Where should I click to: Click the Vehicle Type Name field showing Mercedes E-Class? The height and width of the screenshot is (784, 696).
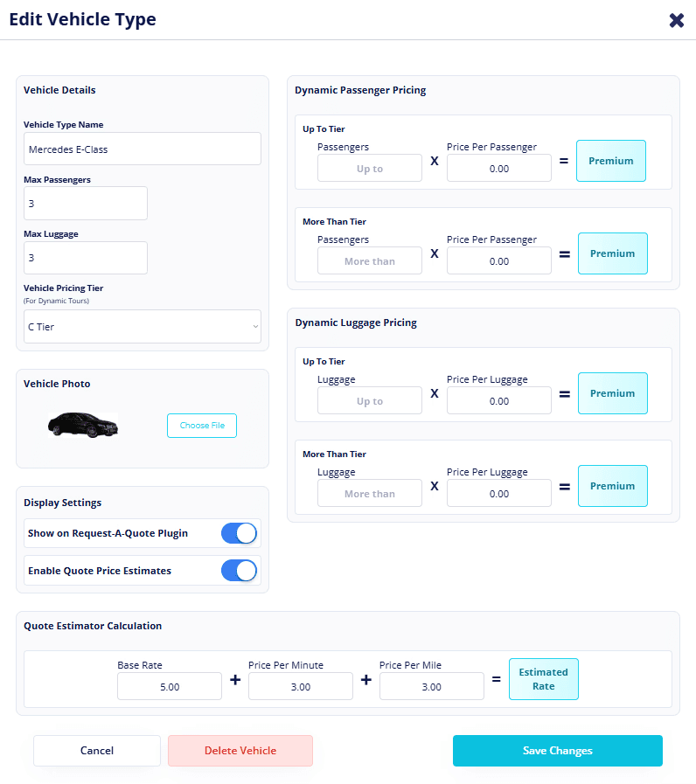[142, 149]
